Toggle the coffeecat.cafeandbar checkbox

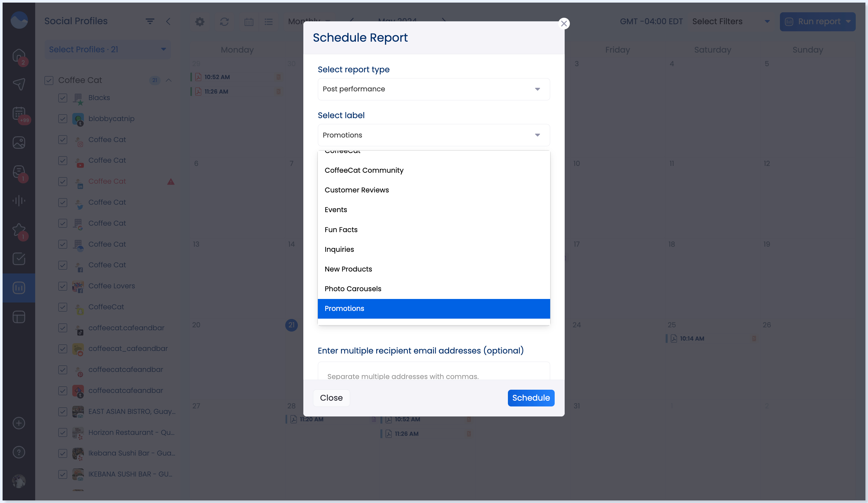[x=63, y=328]
